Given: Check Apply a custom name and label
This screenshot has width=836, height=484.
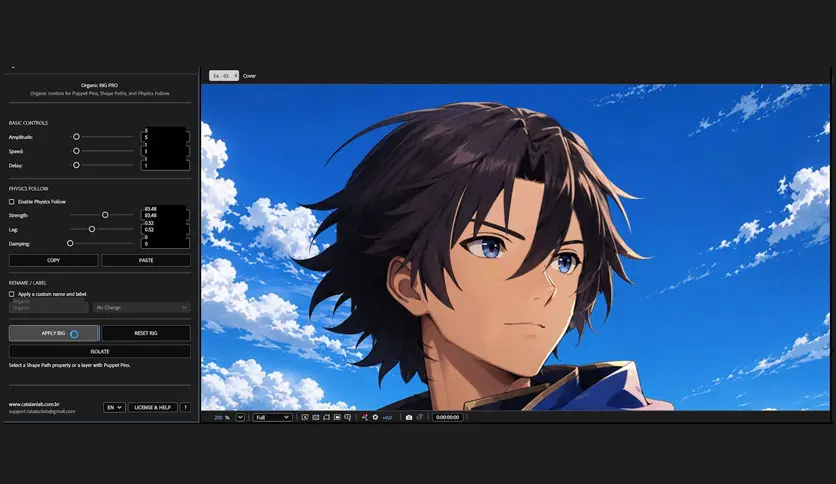Looking at the screenshot, I should coord(12,294).
